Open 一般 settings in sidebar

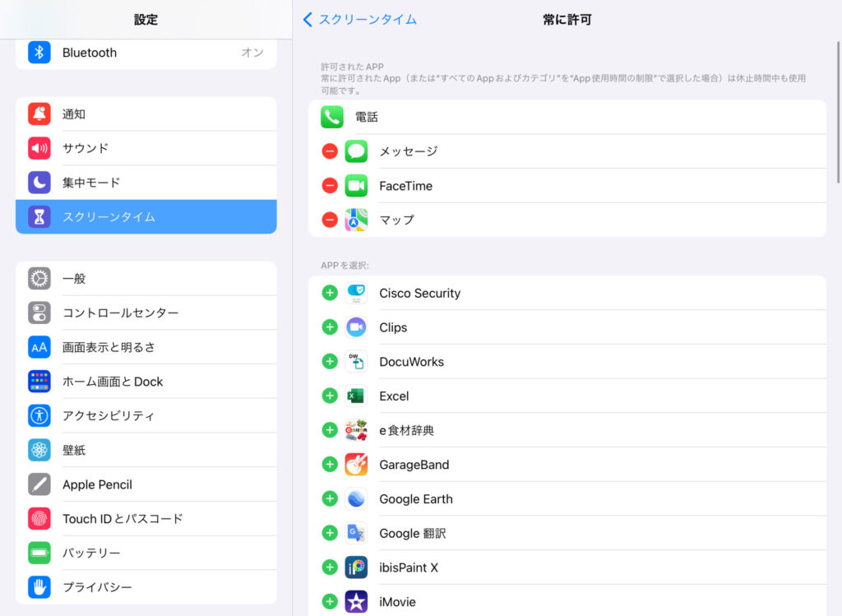(146, 279)
